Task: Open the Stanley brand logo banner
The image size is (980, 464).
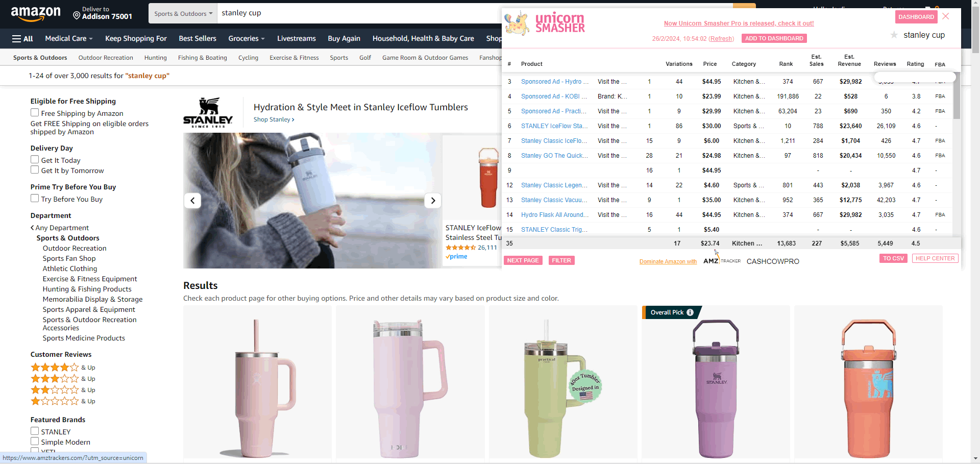Action: pyautogui.click(x=208, y=112)
